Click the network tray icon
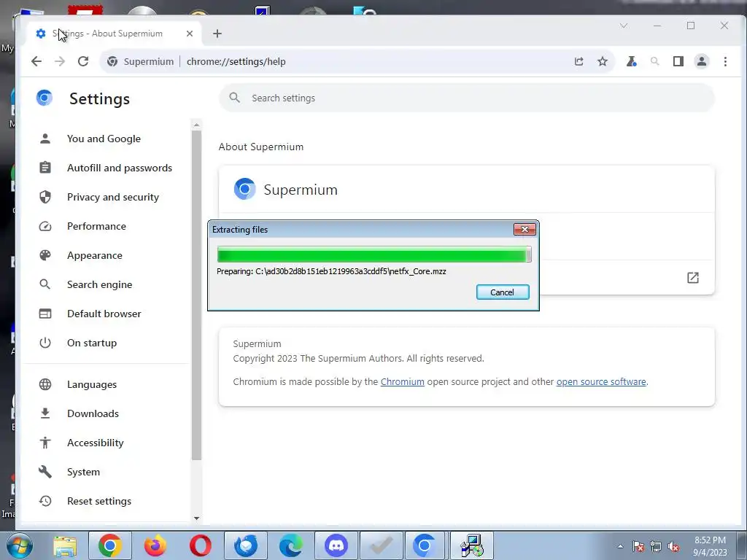 [x=656, y=546]
